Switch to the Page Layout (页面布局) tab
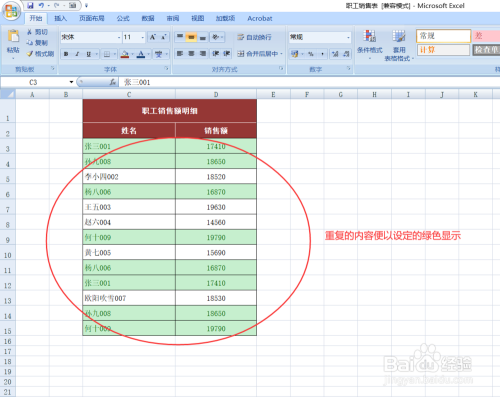500x397 pixels. pyautogui.click(x=92, y=18)
